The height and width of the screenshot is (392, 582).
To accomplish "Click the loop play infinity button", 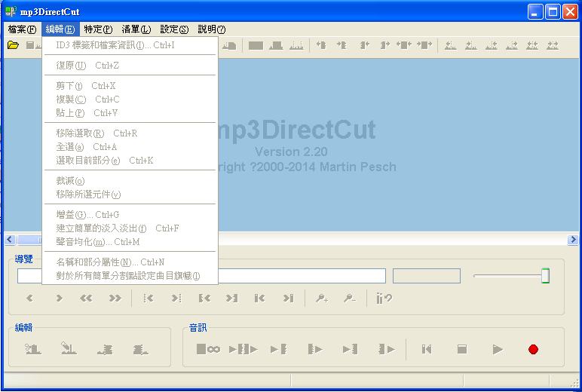I will point(208,349).
